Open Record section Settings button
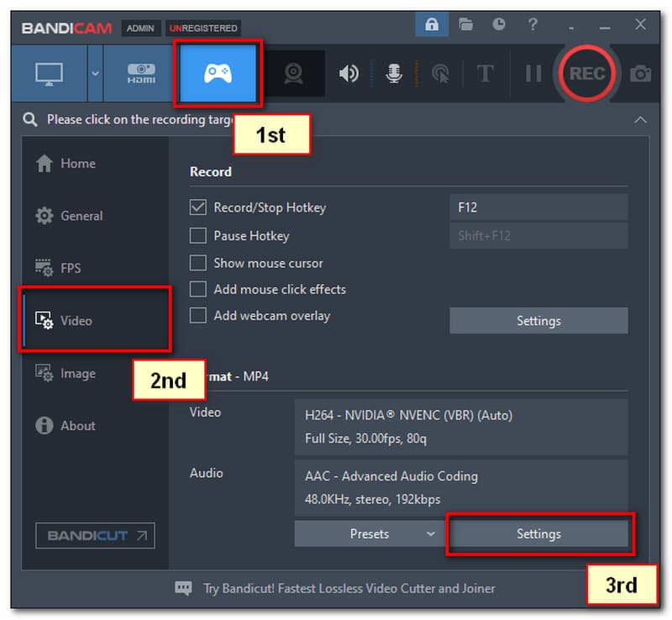Viewport: 672px width, 620px height. [538, 320]
